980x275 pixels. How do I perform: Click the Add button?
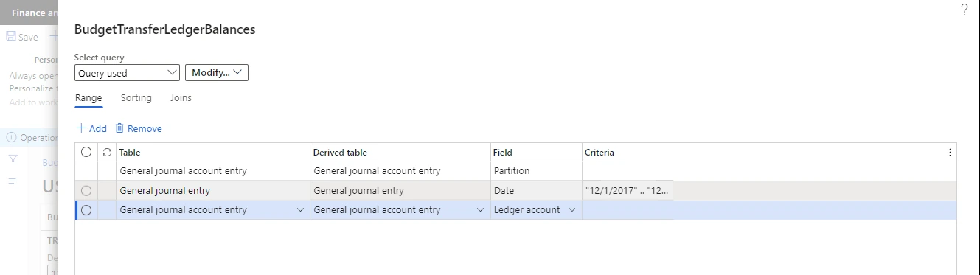click(x=91, y=128)
